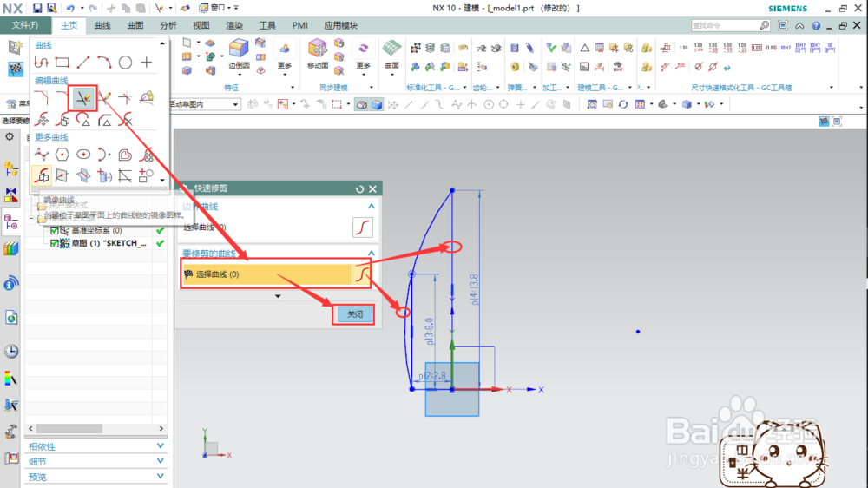Open the 活动草图内 selection scope dropdown
Viewport: 868px width, 488px height.
click(x=235, y=104)
